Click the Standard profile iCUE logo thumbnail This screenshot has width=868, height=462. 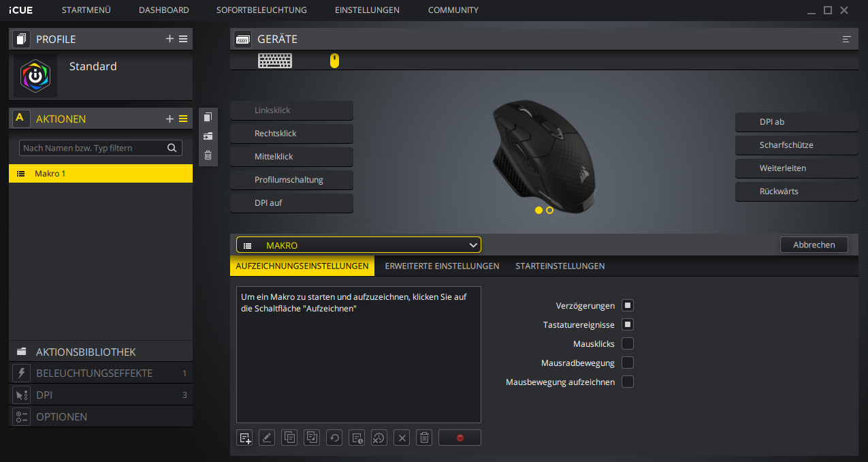[x=35, y=75]
